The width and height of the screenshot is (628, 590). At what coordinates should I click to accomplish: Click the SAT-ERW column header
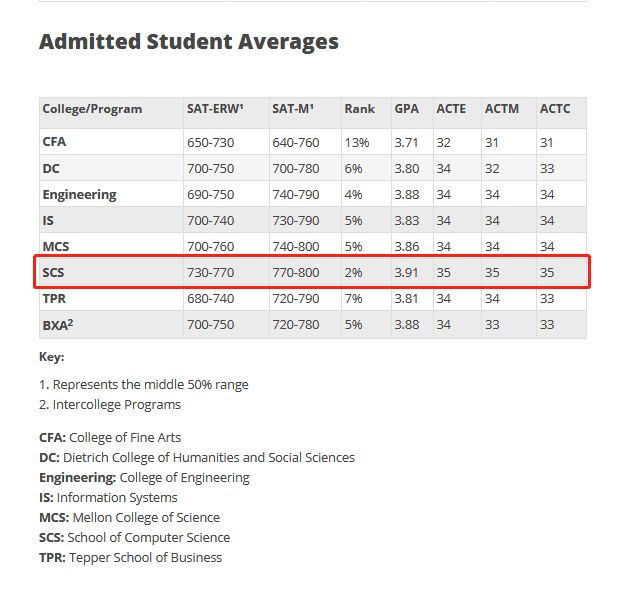[215, 109]
